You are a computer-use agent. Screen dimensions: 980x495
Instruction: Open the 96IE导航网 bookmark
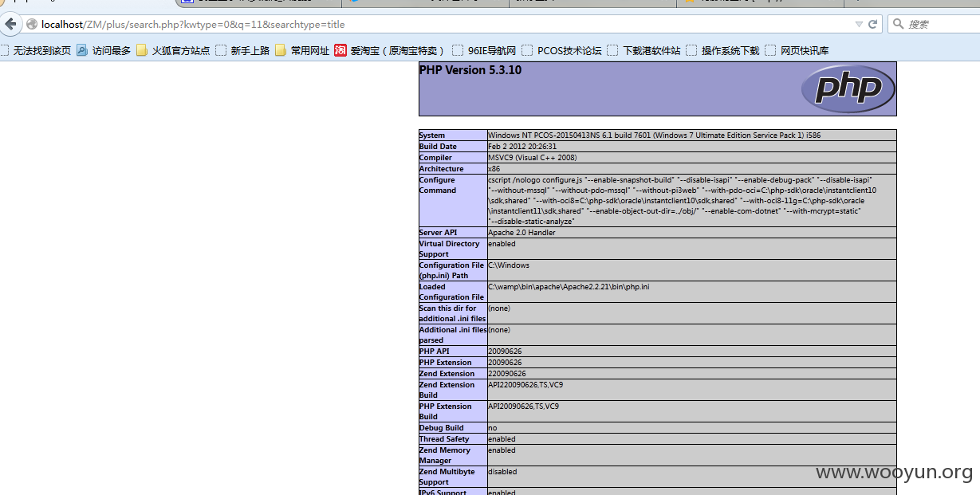(x=484, y=50)
